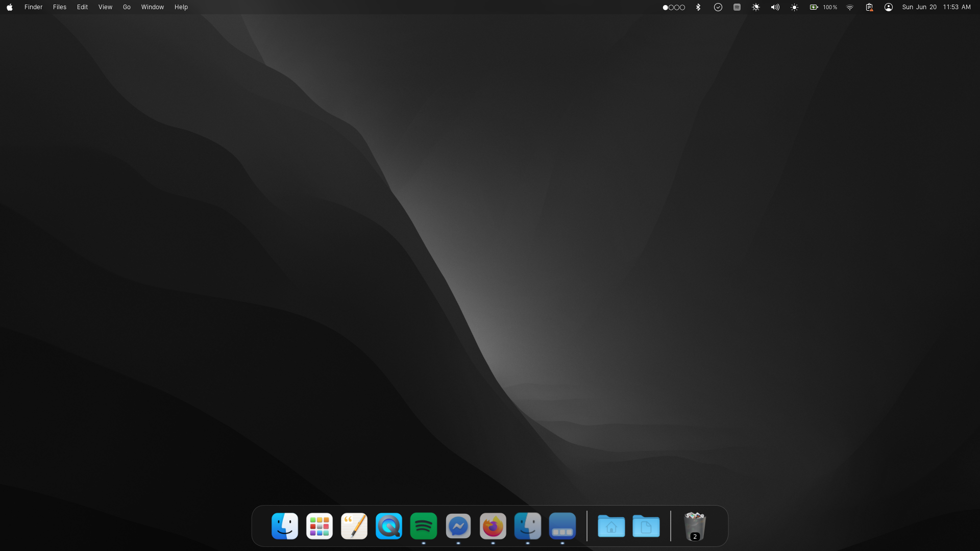This screenshot has width=980, height=551.
Task: Open the volume speaker icon
Action: click(775, 7)
